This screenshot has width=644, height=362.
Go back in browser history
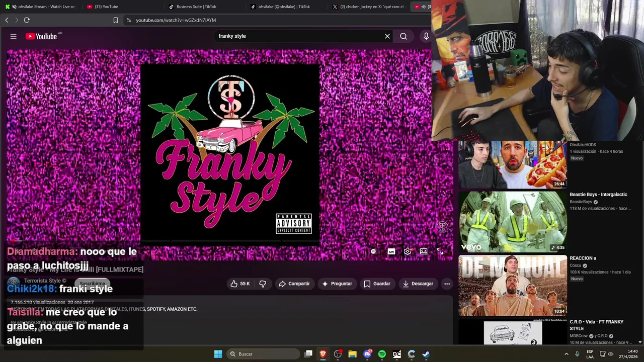click(x=7, y=20)
